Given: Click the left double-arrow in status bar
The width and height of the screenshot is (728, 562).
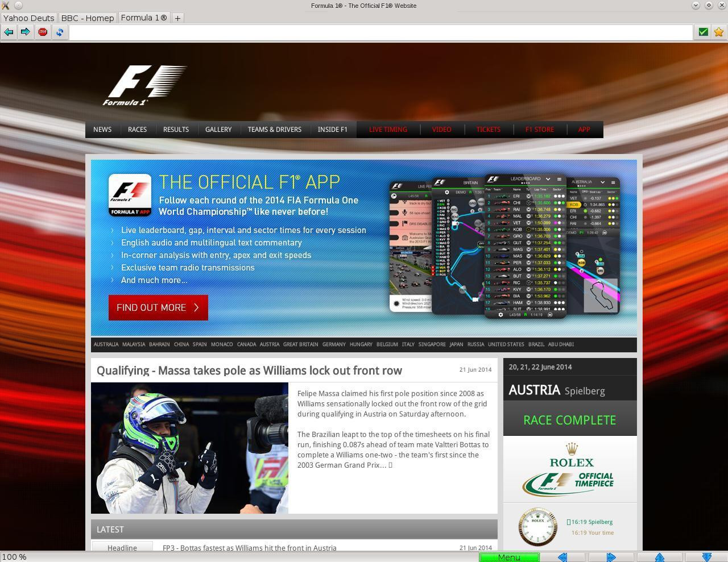Looking at the screenshot, I should click(x=562, y=557).
